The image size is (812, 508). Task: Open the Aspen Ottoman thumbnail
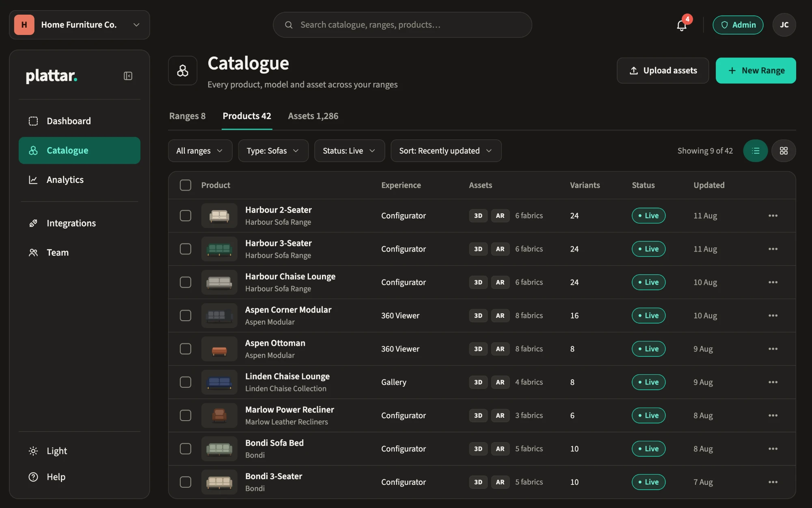click(x=219, y=349)
